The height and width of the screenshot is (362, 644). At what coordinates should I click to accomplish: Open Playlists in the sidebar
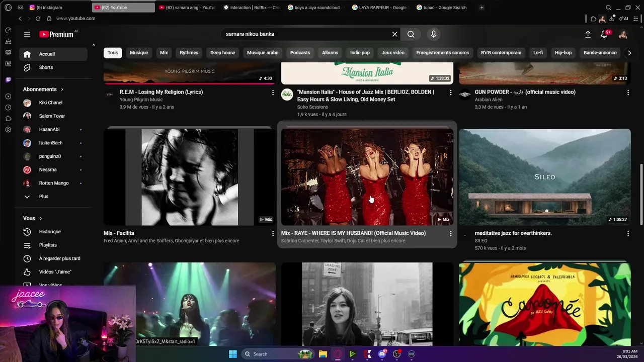click(x=53, y=245)
